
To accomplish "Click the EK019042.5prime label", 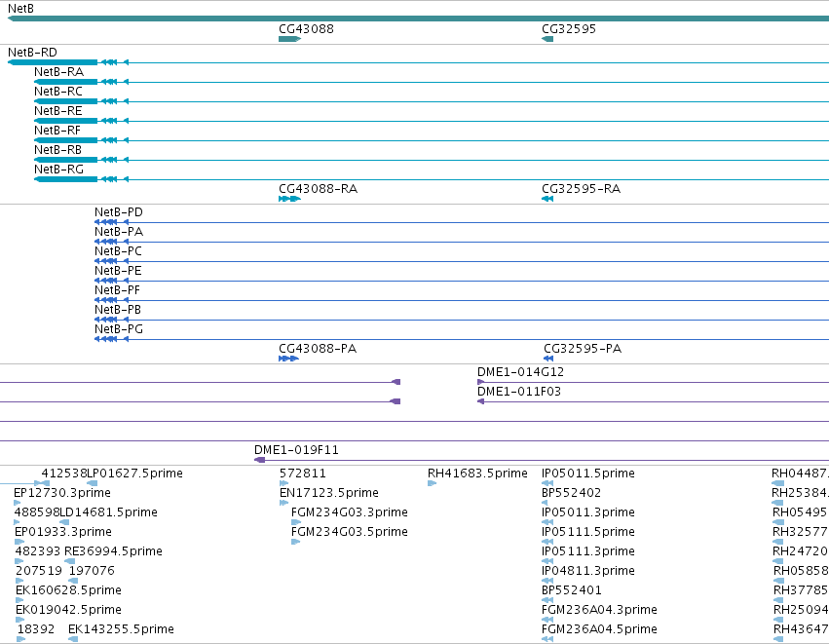I will pos(68,610).
